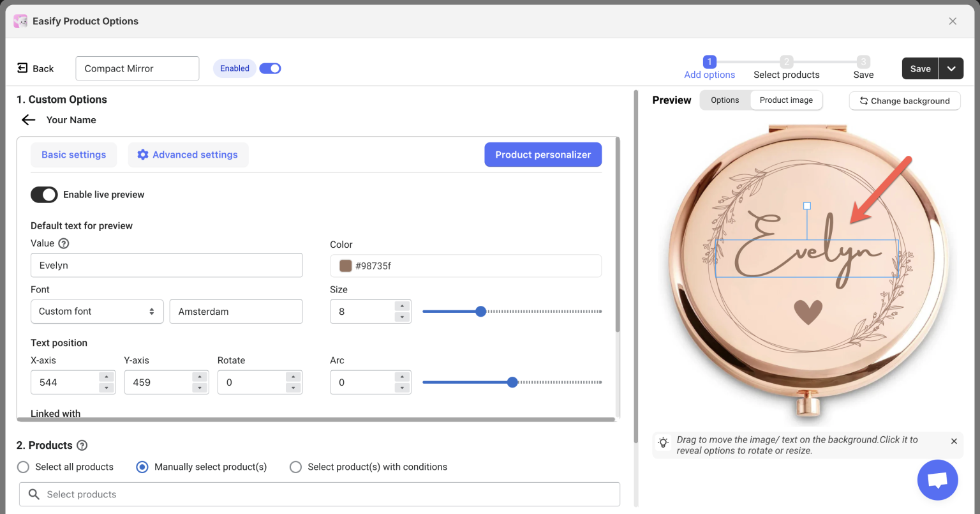
Task: Toggle the Enabled switch off
Action: point(270,68)
